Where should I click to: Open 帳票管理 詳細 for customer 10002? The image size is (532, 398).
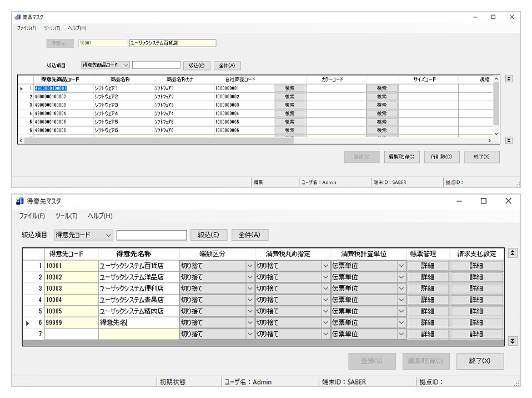point(427,277)
